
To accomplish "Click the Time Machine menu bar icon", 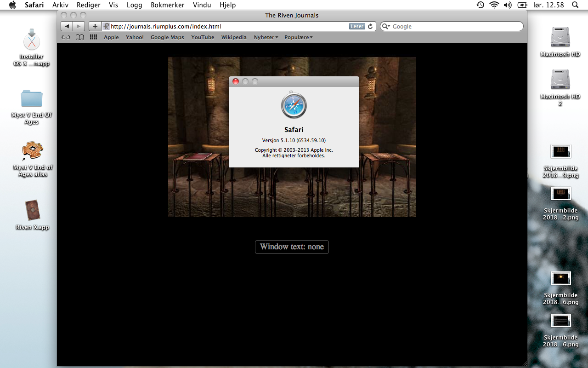I will coord(481,5).
